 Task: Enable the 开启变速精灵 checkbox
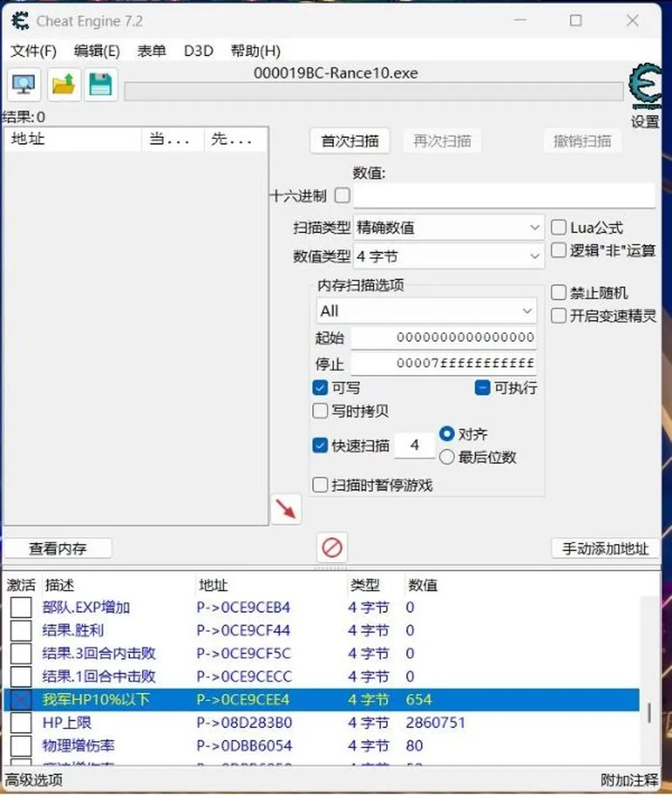tap(559, 316)
